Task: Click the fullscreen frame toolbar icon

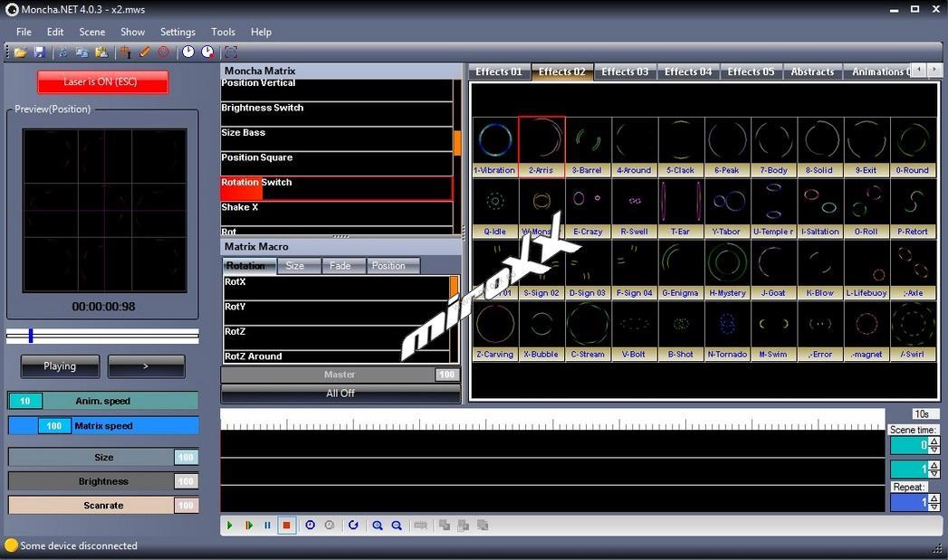Action: click(x=231, y=52)
